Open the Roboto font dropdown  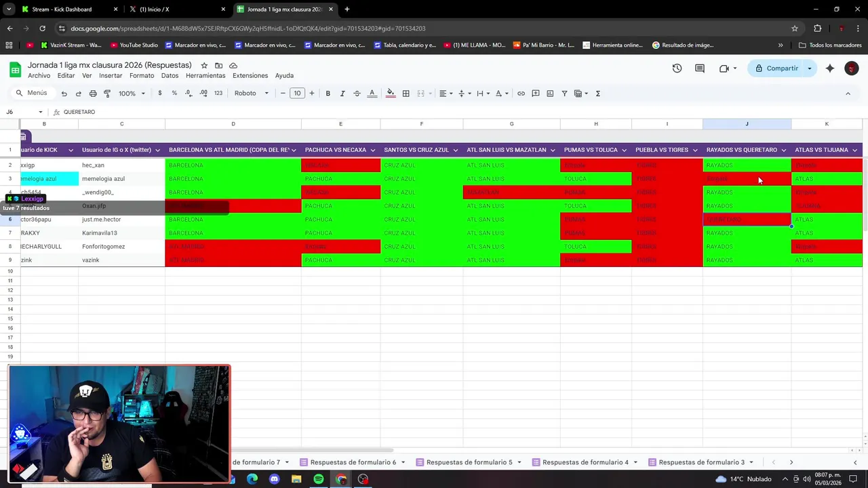252,94
